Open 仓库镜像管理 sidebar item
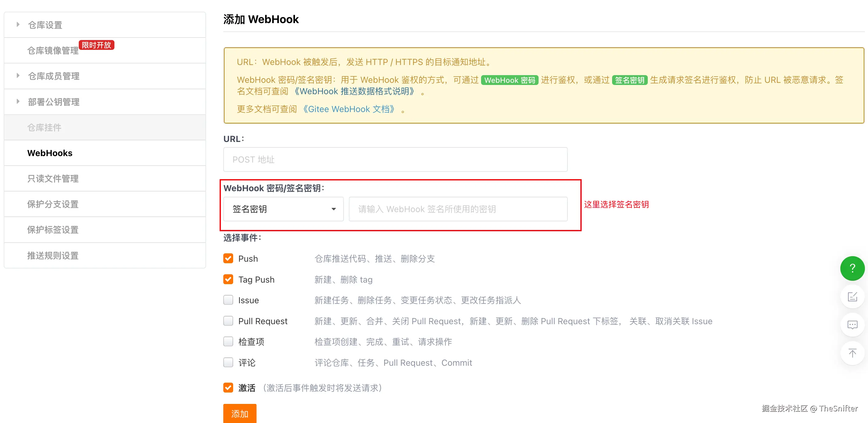The height and width of the screenshot is (423, 868). point(53,50)
